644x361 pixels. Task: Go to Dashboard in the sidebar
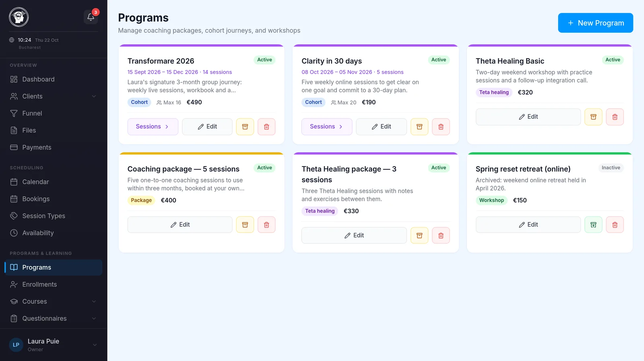coord(54,79)
